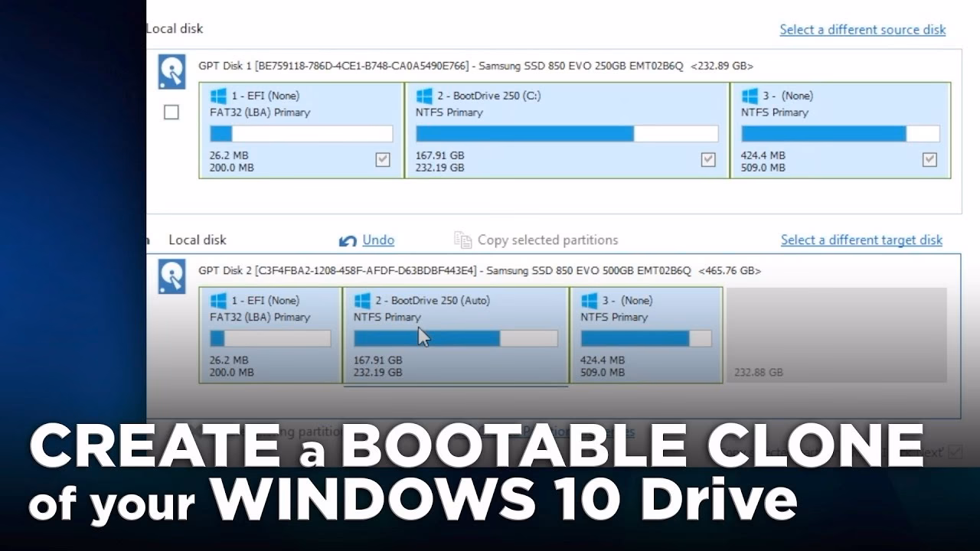Toggle the GPT Disk 1 whole-disk checkbox
Viewport: 980px width, 551px height.
point(171,112)
